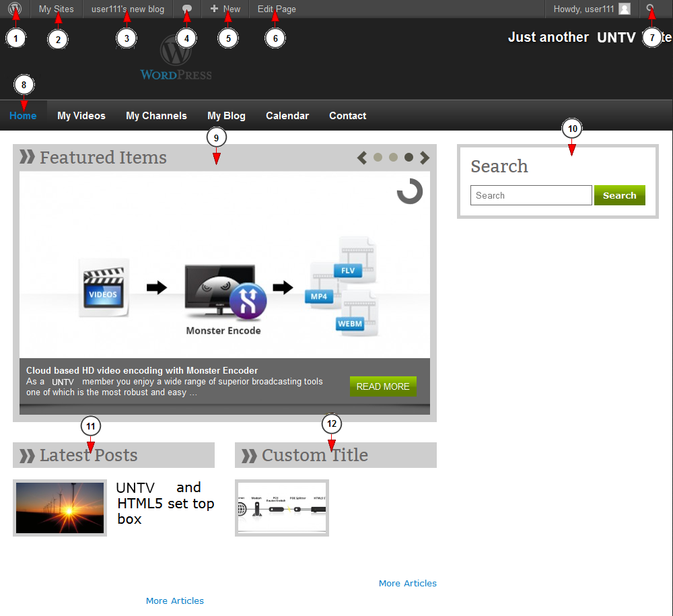The image size is (673, 616).
Task: Click More Articles under Custom Title
Action: [407, 583]
